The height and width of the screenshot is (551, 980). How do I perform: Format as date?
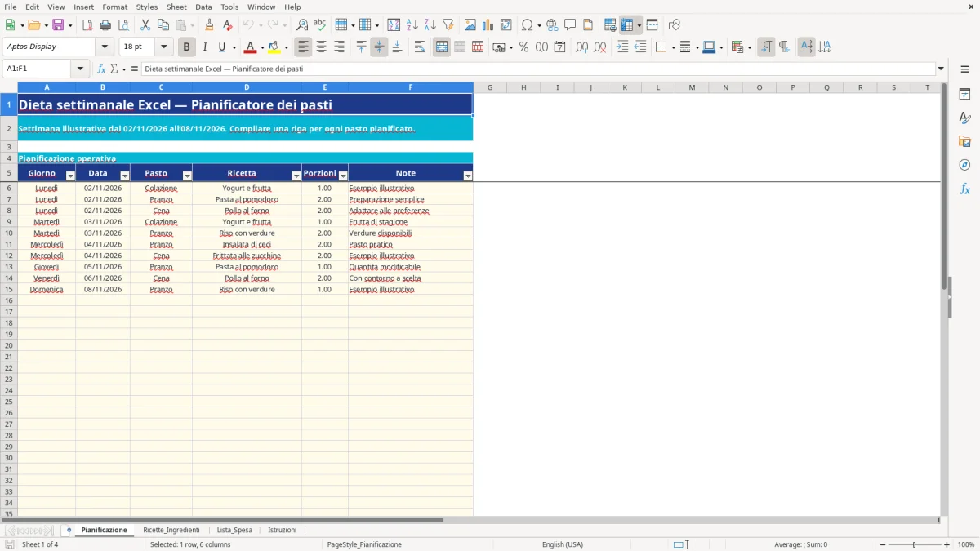point(559,47)
